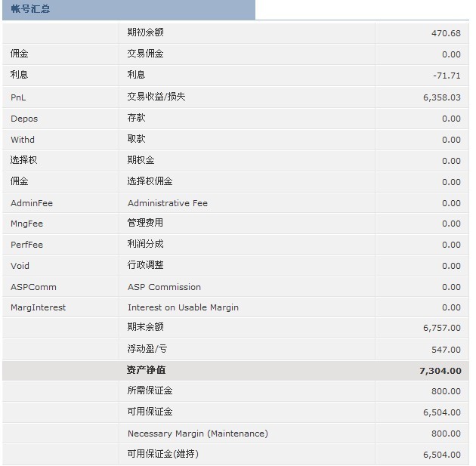Click the 0.00 value in 利润分成 row
This screenshot has height=466, width=476.
[x=451, y=245]
